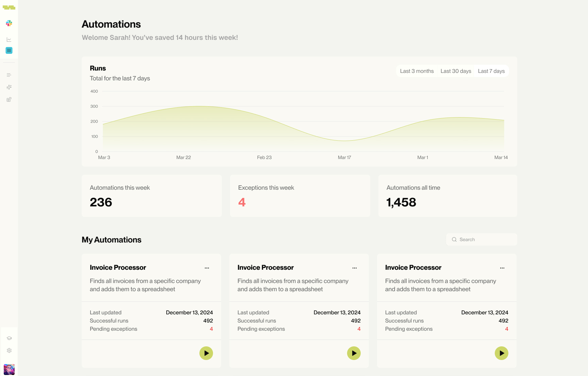Open the graduation cap learning icon
This screenshot has height=376, width=588.
9,338
